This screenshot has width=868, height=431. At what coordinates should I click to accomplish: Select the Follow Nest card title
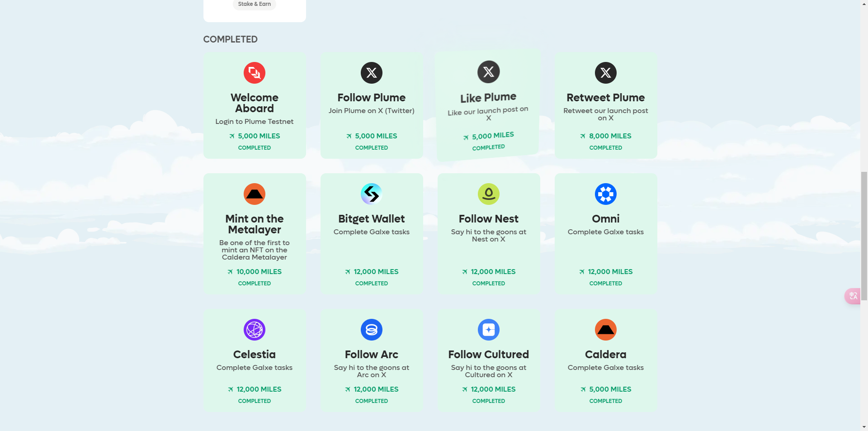(489, 219)
